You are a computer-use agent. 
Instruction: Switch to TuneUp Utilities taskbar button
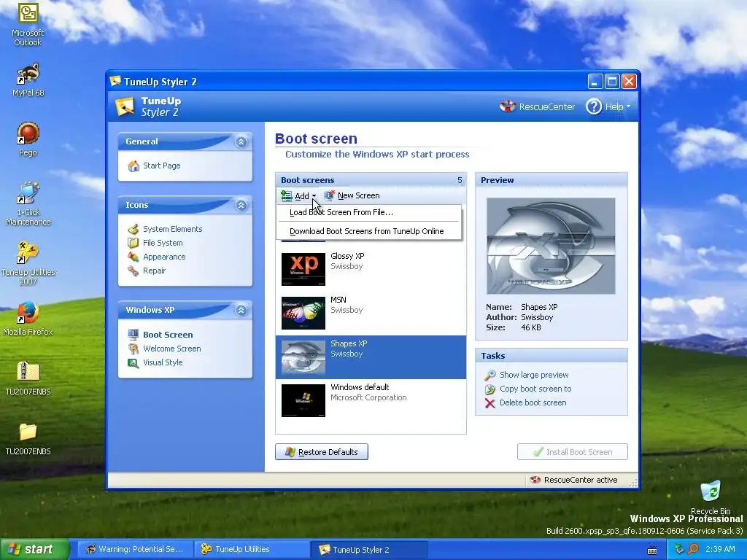pyautogui.click(x=252, y=550)
